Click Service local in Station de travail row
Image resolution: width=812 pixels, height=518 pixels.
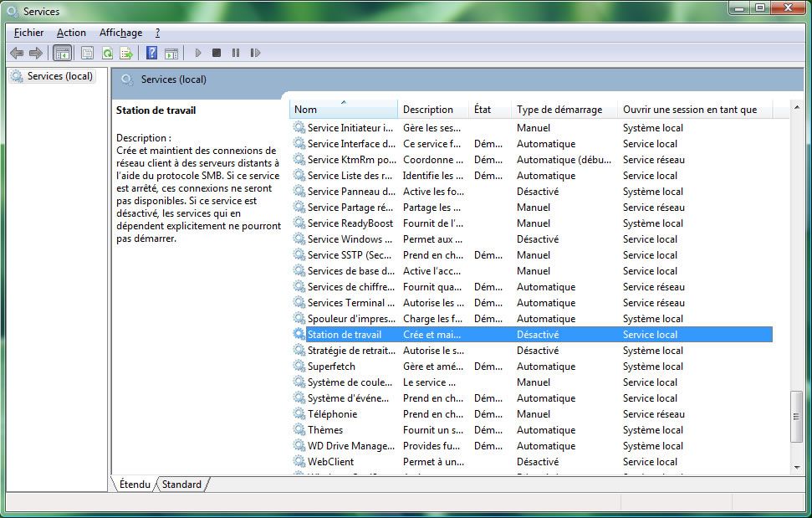point(650,335)
